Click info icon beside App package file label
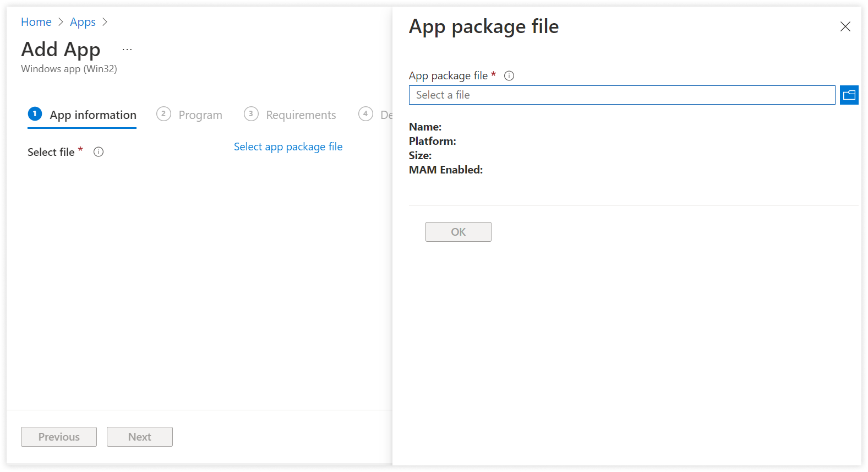The width and height of the screenshot is (868, 472). pos(509,76)
